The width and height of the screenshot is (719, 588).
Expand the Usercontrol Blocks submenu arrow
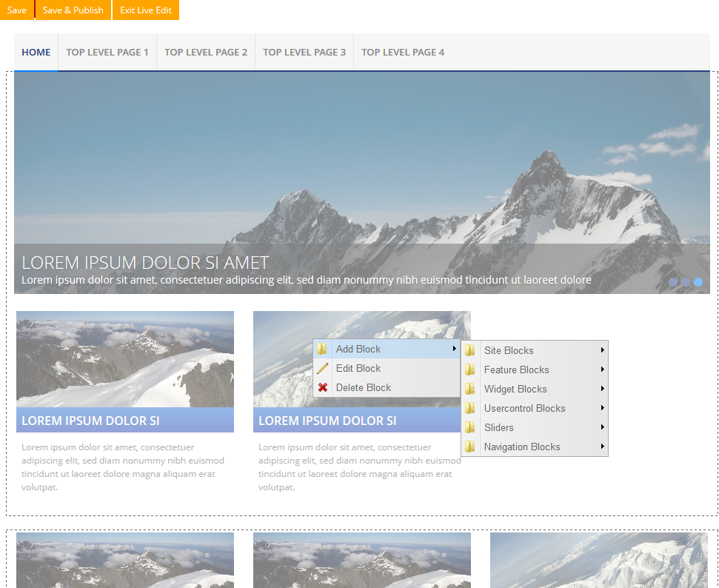point(602,408)
